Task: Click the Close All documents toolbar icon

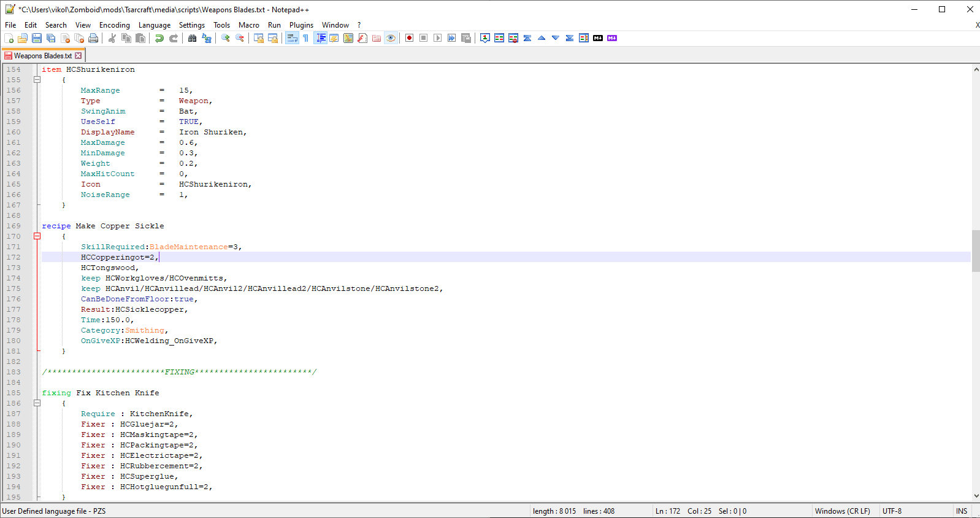Action: point(79,38)
